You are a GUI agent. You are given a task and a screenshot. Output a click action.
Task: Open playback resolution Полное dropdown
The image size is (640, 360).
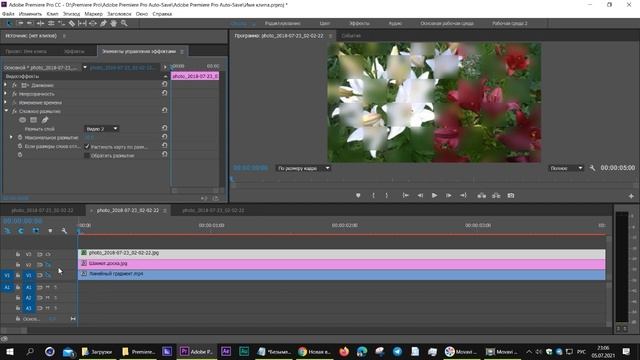566,168
